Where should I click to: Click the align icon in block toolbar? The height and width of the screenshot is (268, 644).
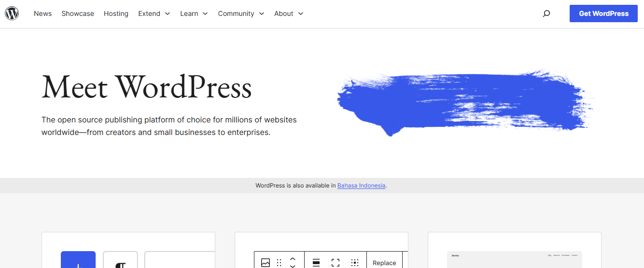click(316, 263)
